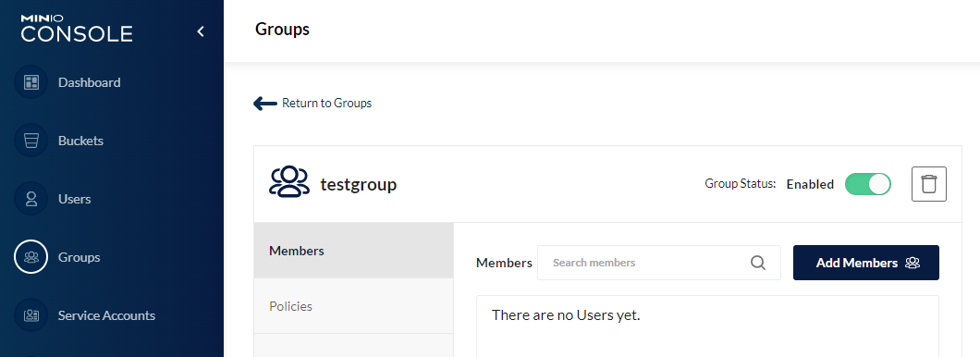
Task: Click the Dashboard sidebar icon
Action: [31, 82]
